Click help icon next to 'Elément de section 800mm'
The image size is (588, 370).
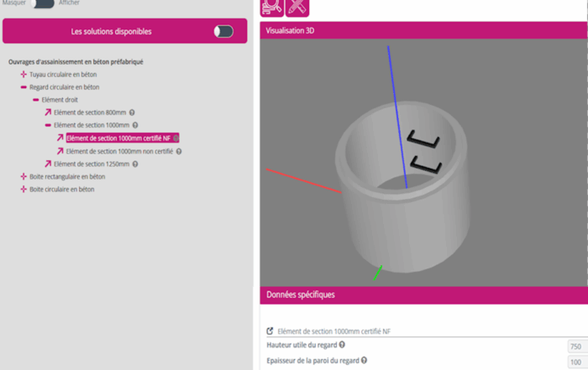(x=133, y=112)
